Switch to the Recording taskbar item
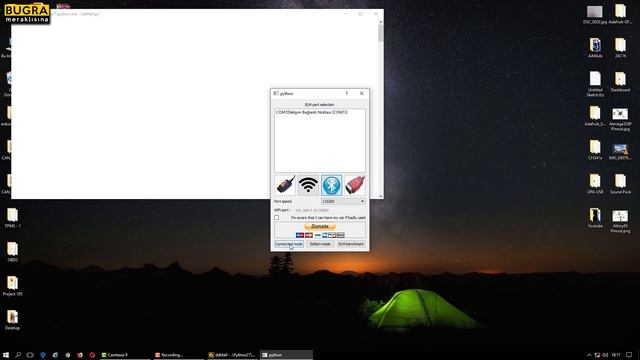The width and height of the screenshot is (640, 360). click(179, 355)
